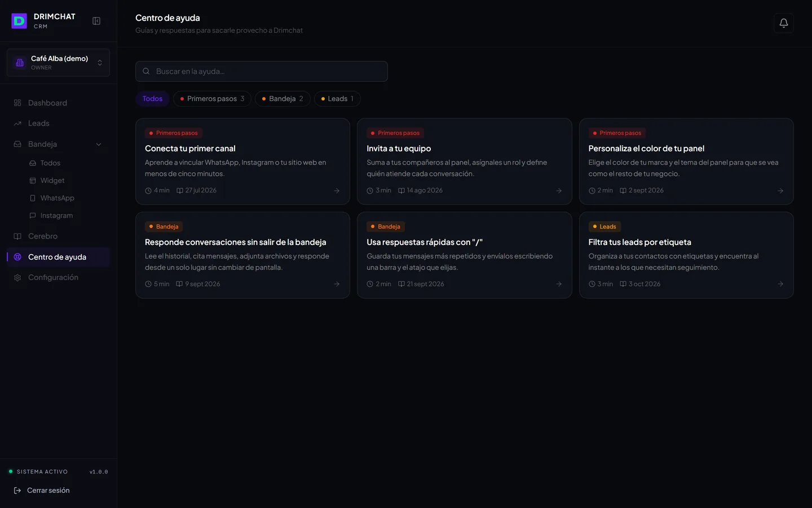
Task: Collapse the sidebar panel icon
Action: tap(96, 21)
